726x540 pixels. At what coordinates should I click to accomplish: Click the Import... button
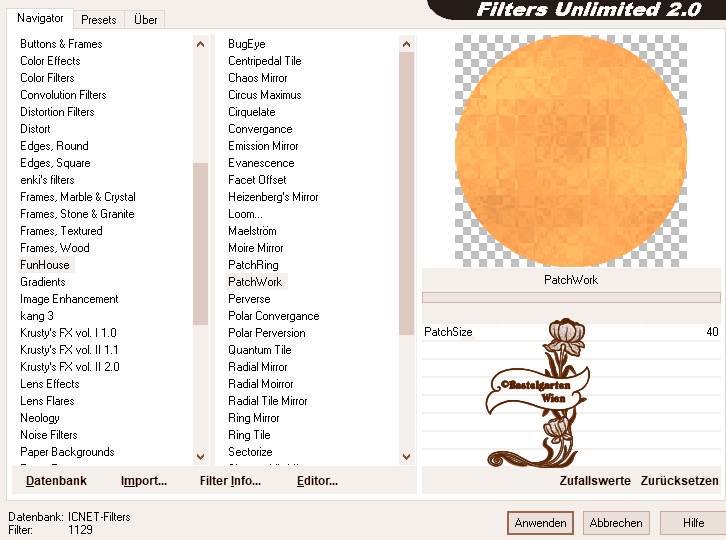[x=144, y=481]
